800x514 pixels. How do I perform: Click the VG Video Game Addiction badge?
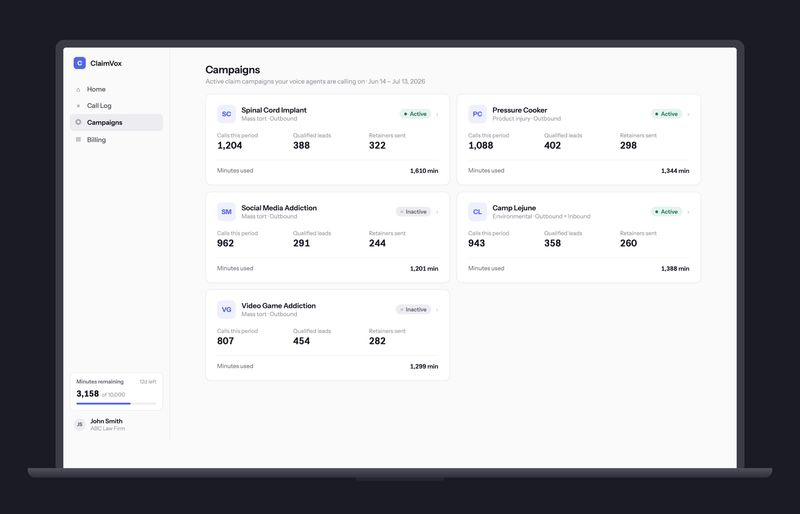click(x=227, y=309)
